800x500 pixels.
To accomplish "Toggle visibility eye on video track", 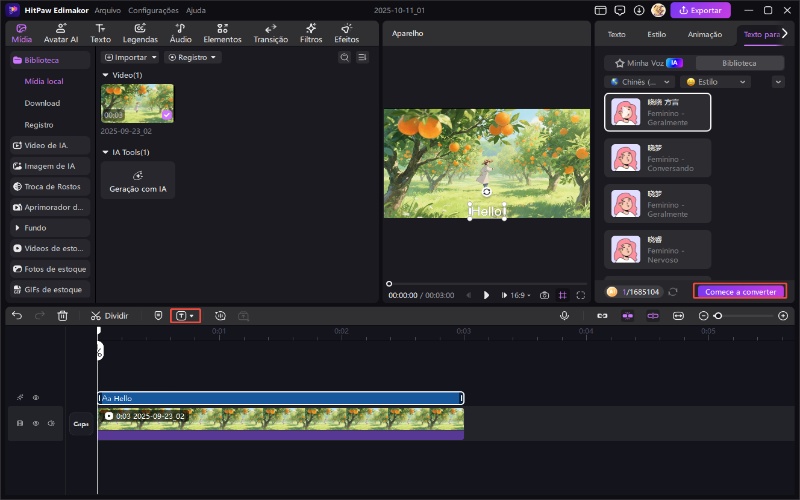I will pos(35,423).
